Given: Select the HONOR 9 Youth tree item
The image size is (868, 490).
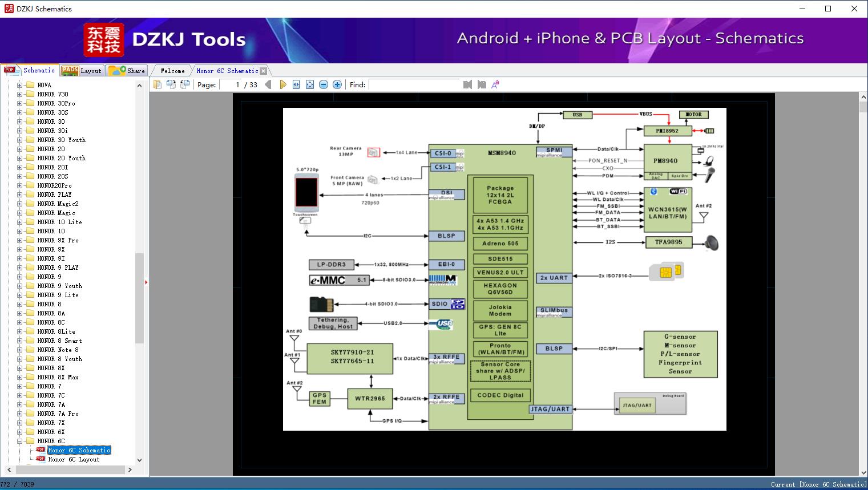Looking at the screenshot, I should tap(59, 286).
